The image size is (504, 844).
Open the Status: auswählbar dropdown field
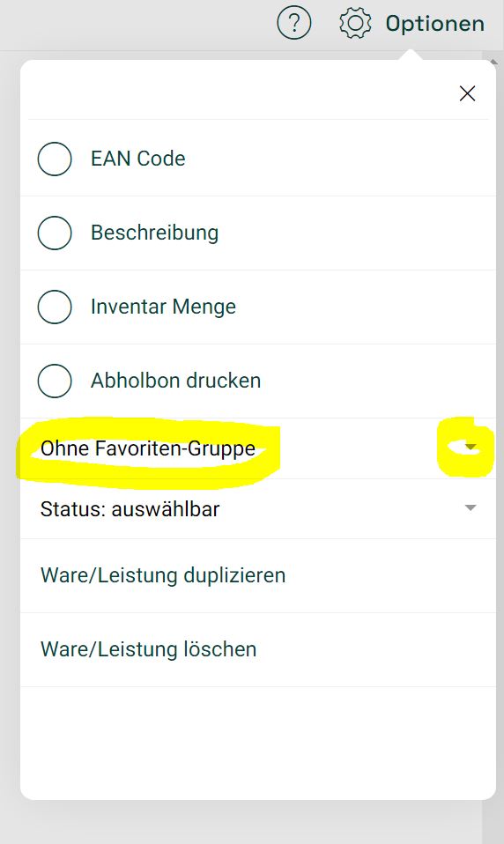258,508
